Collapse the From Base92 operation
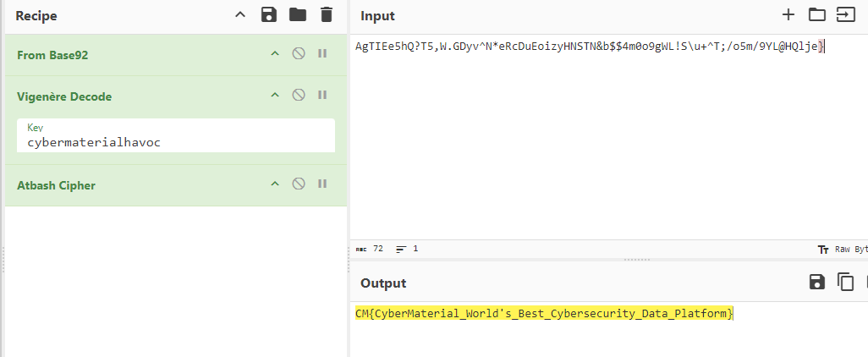This screenshot has width=868, height=357. (x=274, y=54)
